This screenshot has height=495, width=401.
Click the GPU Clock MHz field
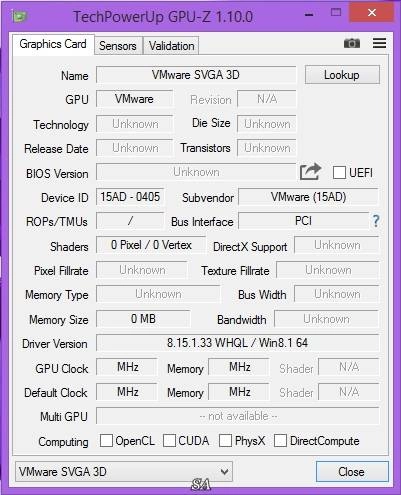[127, 367]
